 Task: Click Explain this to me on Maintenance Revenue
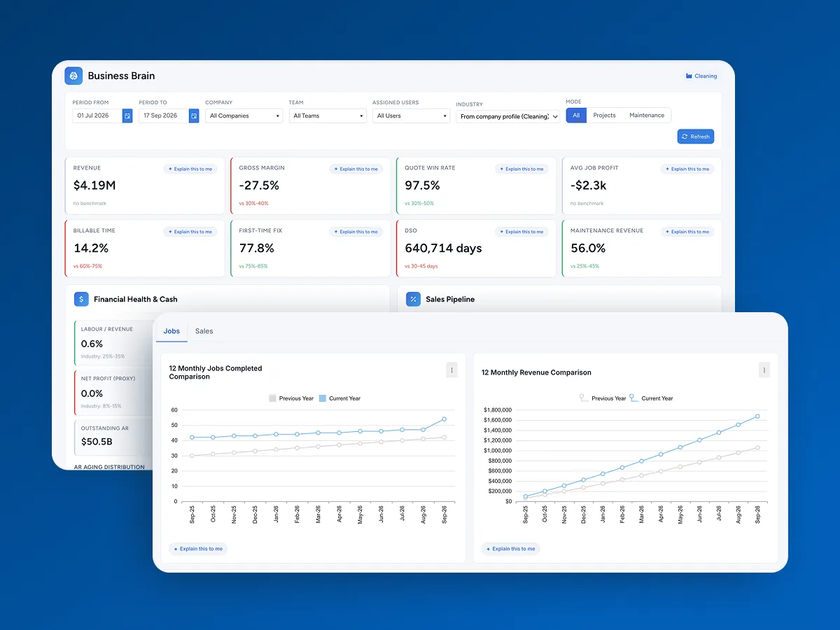point(687,232)
